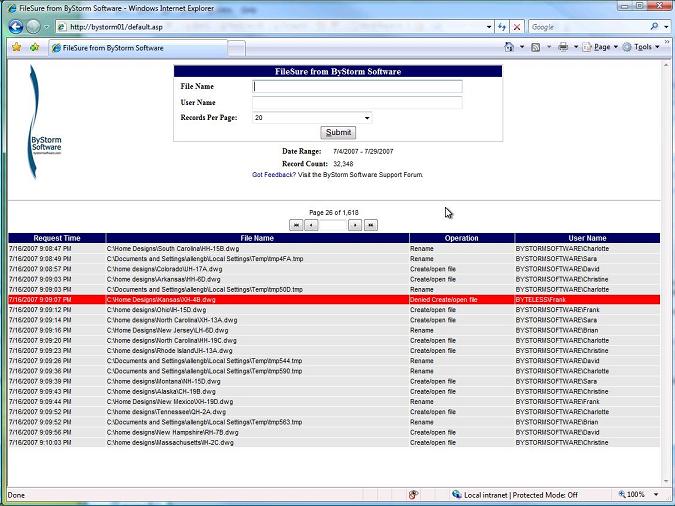Screen dimensions: 675x506
Task: Click the 7/16/2007 9:09:44 PM timestamp
Action: point(40,402)
